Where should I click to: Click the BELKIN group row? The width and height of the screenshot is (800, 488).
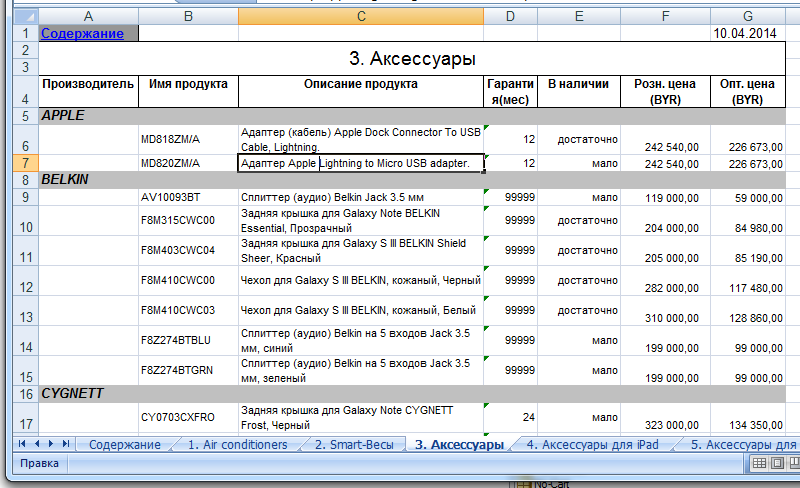[412, 180]
